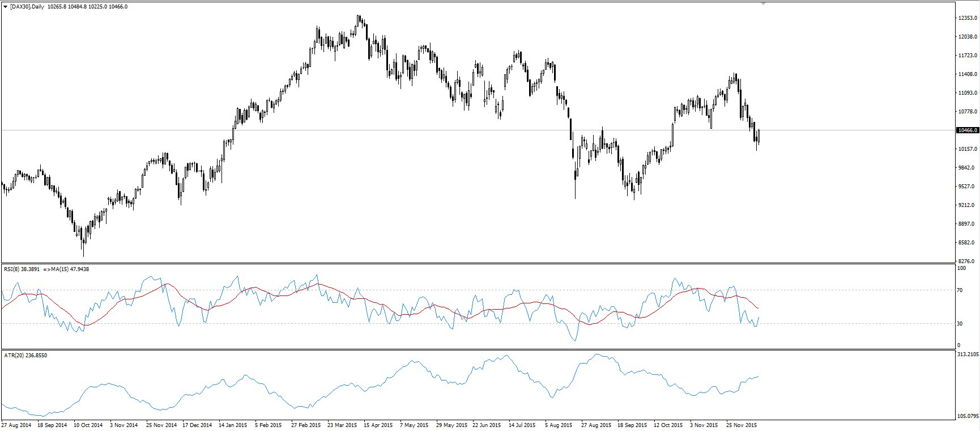Click the 8276.0 price scale label
Viewport: 980px width, 431px height.
click(966, 260)
